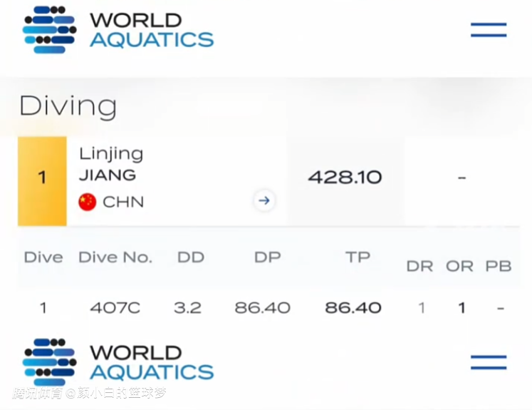Click the bottom WORLD AQUATICS wordmark
The height and width of the screenshot is (410, 532).
point(151,362)
